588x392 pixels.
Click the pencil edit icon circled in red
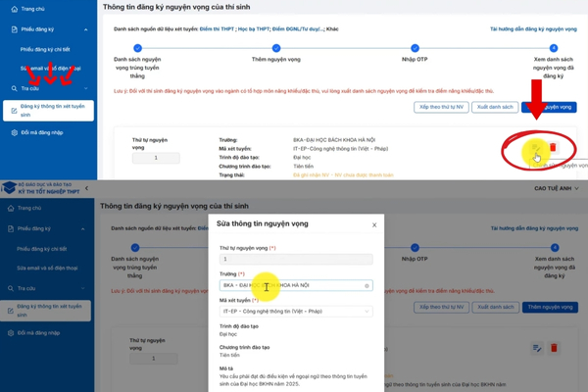click(536, 147)
